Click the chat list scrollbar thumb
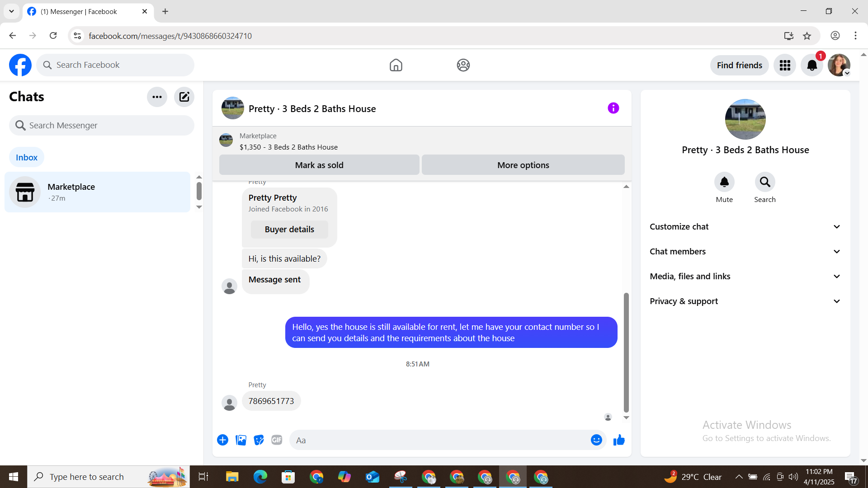 199,191
